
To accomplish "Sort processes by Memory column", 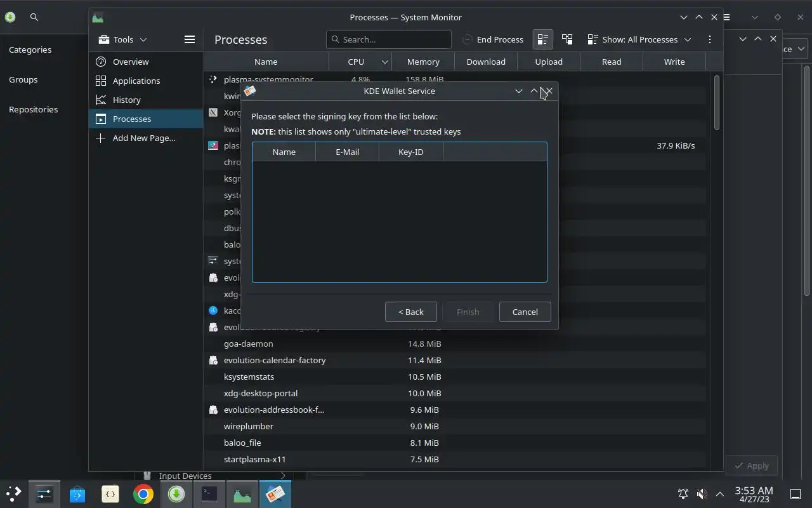I will tap(423, 62).
